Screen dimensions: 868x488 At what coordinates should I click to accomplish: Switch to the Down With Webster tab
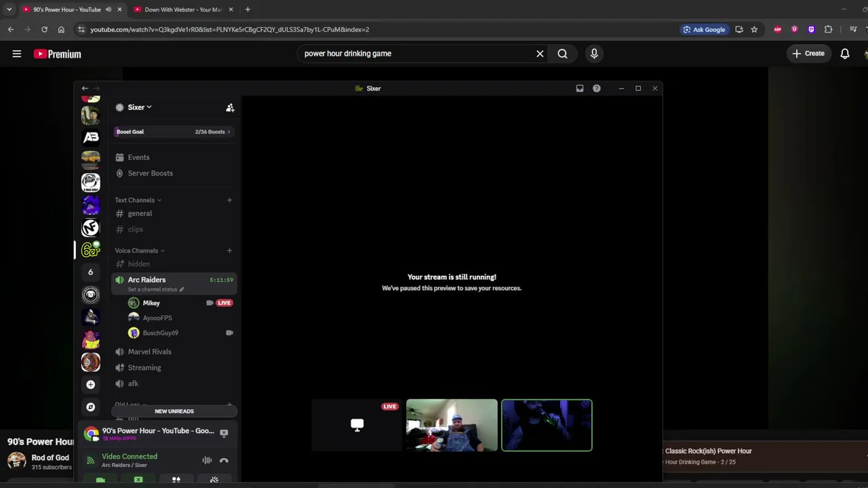(x=183, y=9)
